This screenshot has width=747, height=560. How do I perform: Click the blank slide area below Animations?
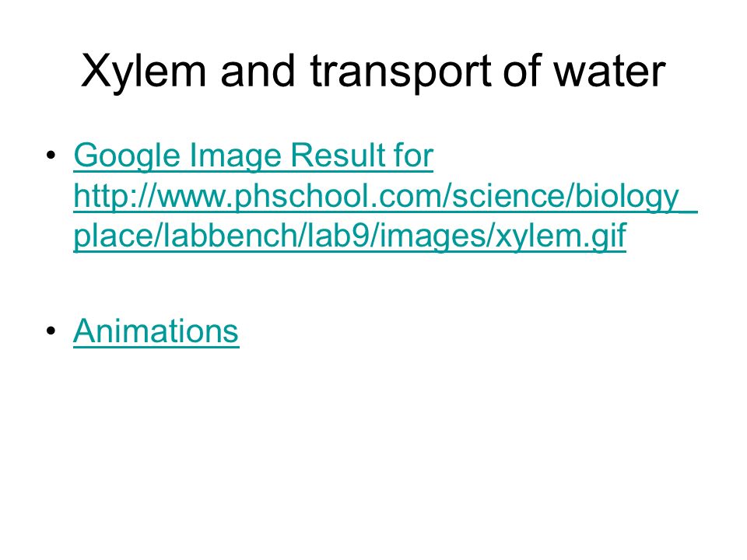tap(373, 453)
